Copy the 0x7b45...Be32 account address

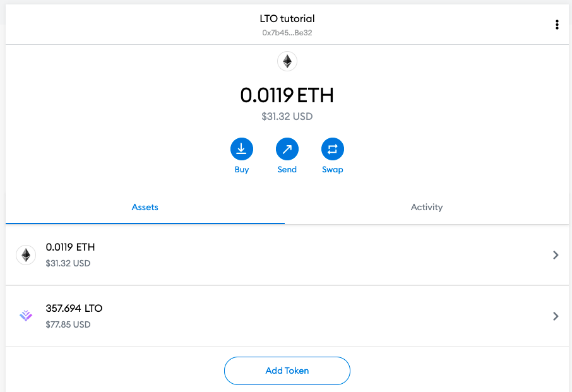coord(287,33)
